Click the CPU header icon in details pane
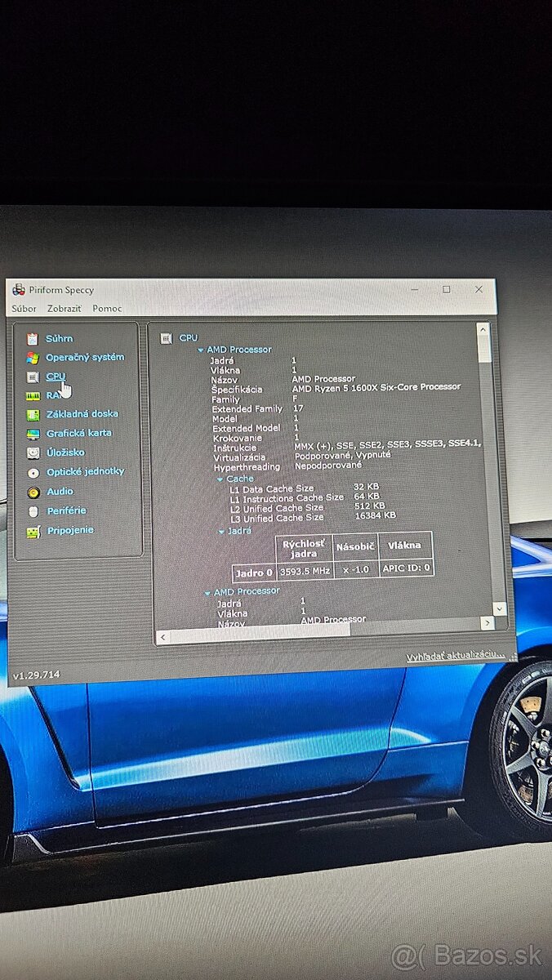This screenshot has height=980, width=552. tap(167, 337)
